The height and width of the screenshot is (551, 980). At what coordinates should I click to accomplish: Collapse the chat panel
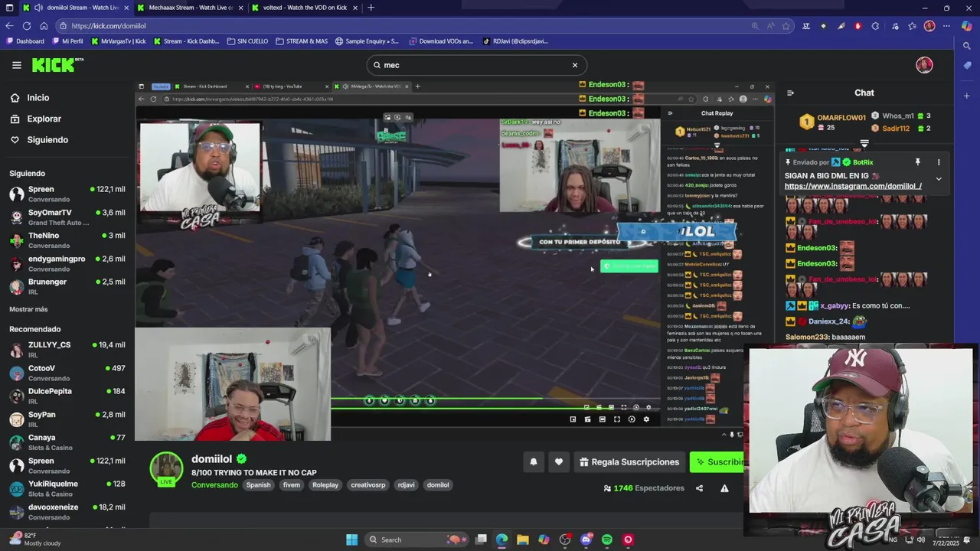pyautogui.click(x=790, y=93)
